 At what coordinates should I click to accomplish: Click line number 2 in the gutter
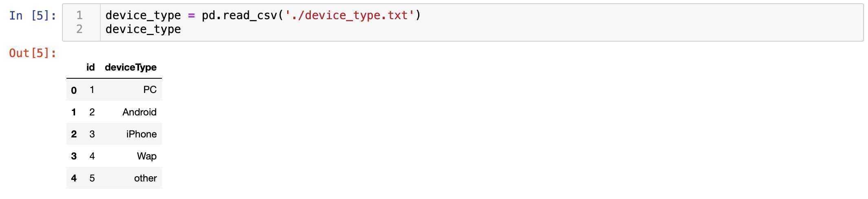(80, 29)
